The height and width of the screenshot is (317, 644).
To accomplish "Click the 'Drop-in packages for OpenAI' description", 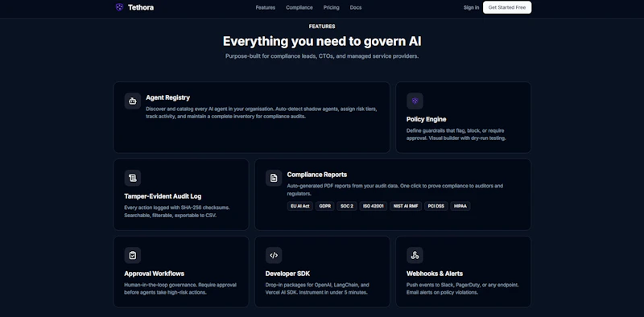I will [x=317, y=289].
